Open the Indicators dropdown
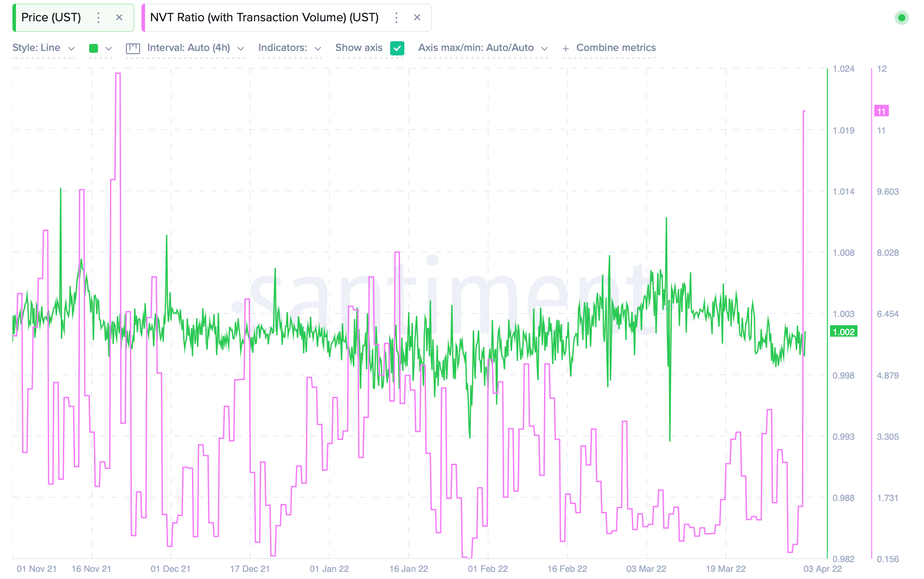The height and width of the screenshot is (579, 924). pyautogui.click(x=290, y=48)
